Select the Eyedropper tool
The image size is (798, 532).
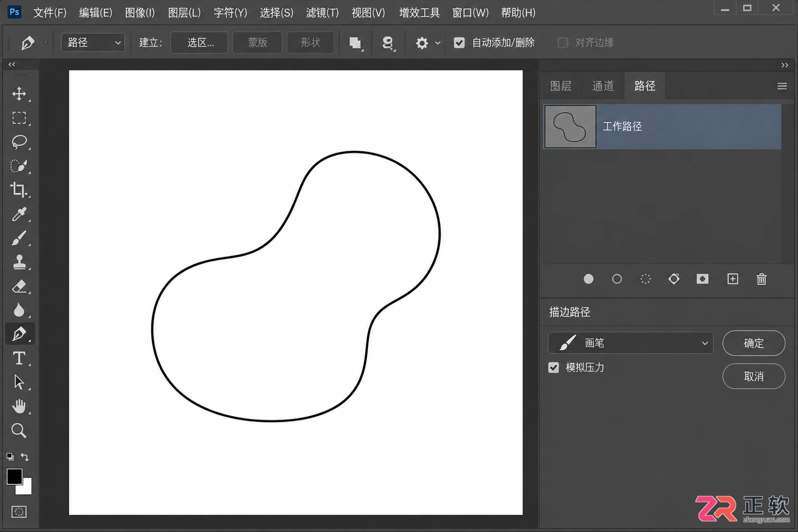[x=19, y=214]
